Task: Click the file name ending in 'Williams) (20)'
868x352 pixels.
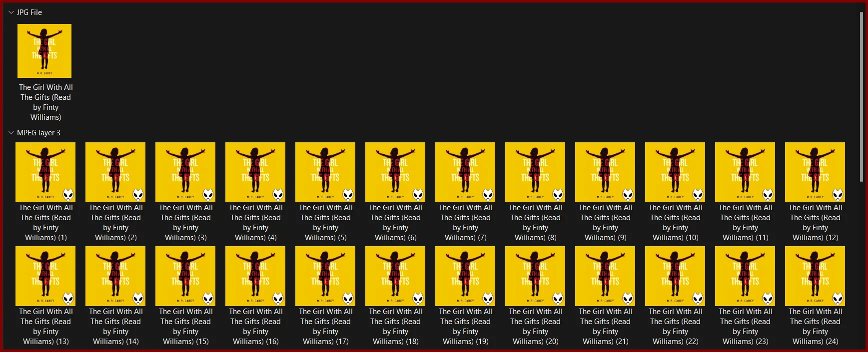Action: click(x=536, y=327)
